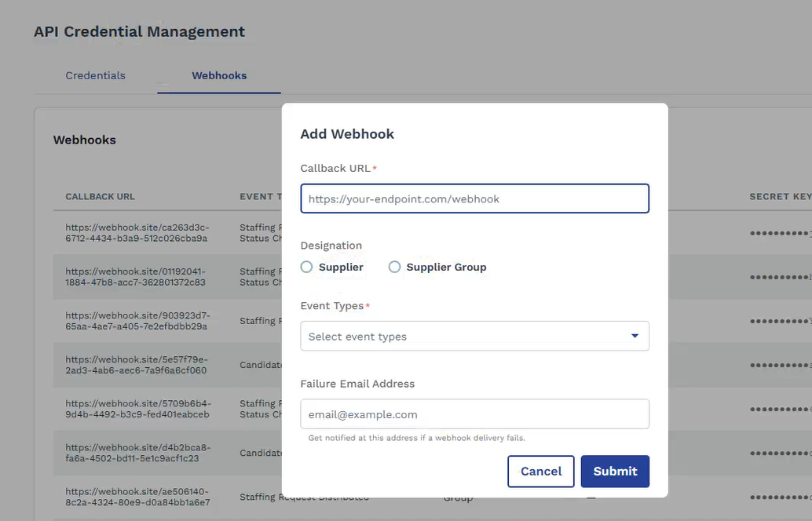812x521 pixels.
Task: Click the API Credential Management title
Action: coord(139,31)
